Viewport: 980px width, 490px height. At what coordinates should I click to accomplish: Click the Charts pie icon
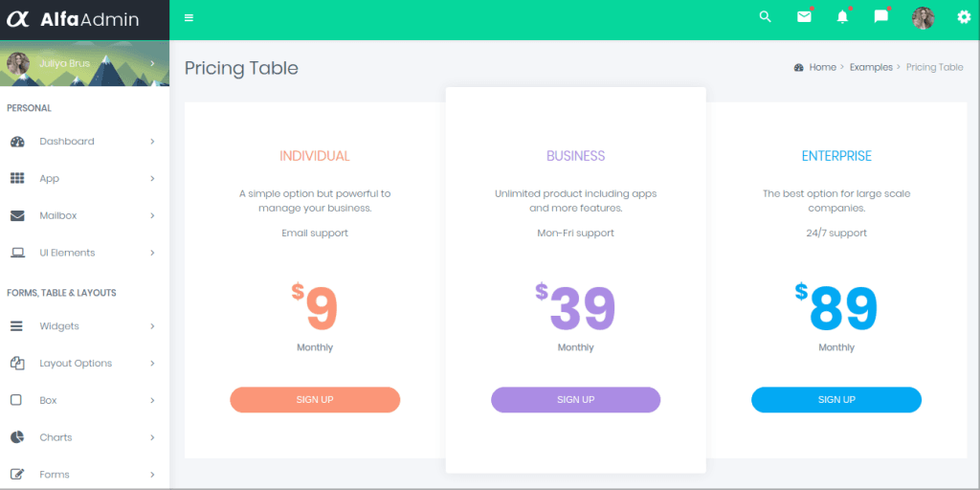coord(17,436)
